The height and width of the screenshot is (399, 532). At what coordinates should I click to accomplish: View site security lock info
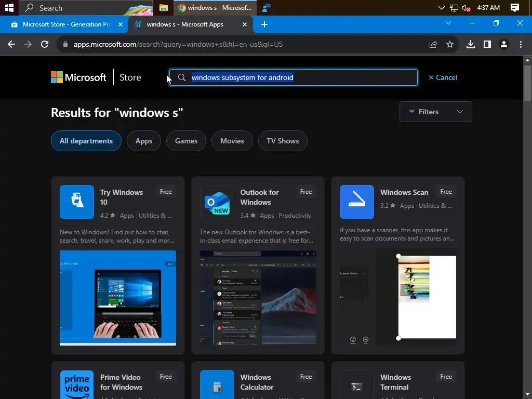pos(65,45)
